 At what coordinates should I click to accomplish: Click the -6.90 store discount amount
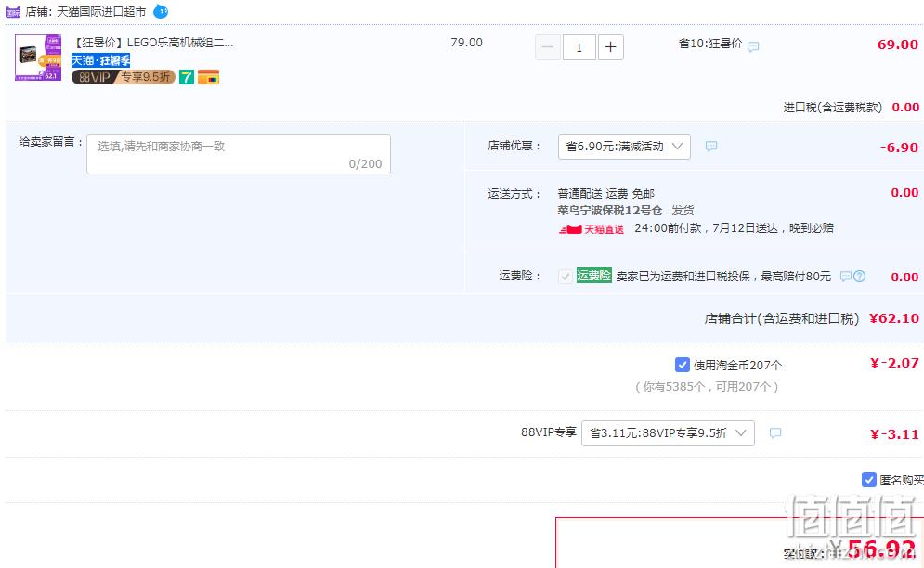(899, 148)
